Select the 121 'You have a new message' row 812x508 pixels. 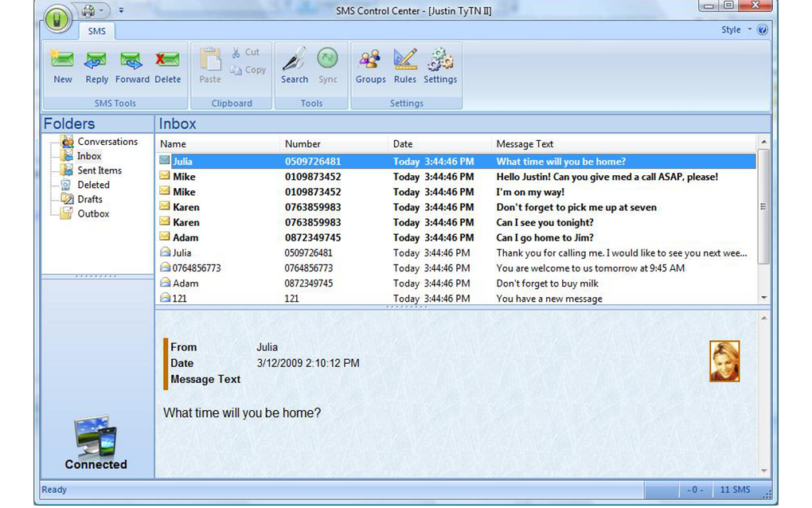[455, 299]
